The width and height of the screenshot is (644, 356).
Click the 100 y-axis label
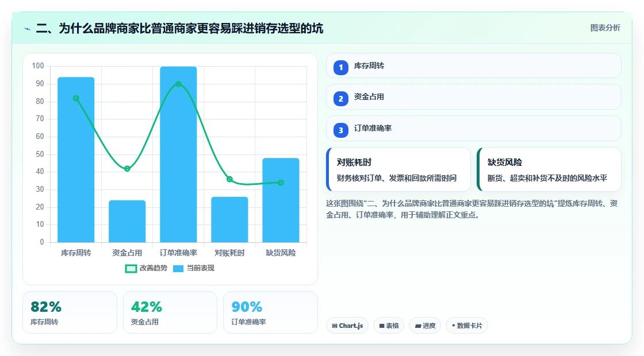point(38,66)
